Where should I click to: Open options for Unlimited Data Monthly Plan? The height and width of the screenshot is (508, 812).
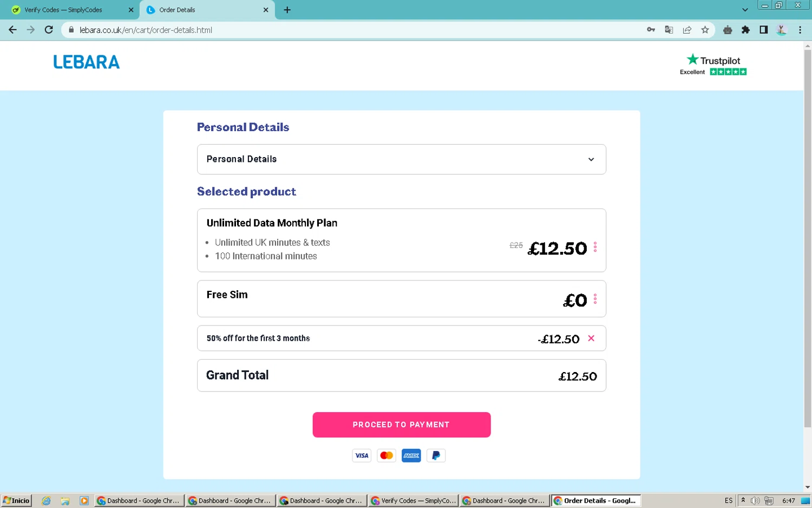(x=595, y=247)
